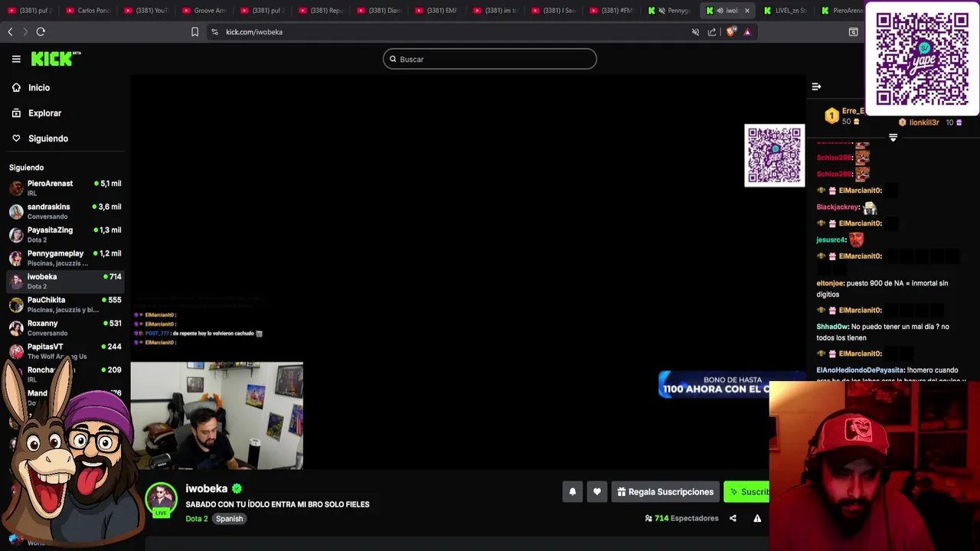Click the rank 1 gold leaderboard badge
Image resolution: width=980 pixels, height=551 pixels.
(x=831, y=116)
